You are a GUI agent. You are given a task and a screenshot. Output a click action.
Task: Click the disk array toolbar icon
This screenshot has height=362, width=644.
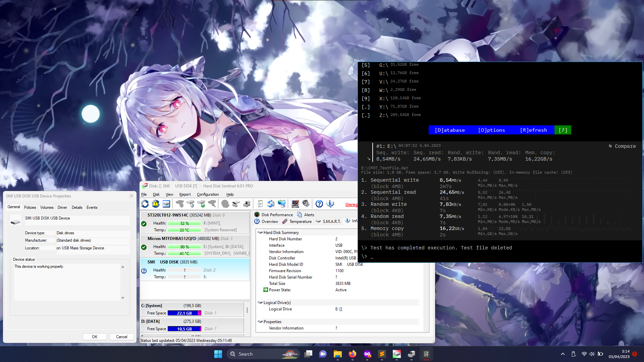[236, 204]
